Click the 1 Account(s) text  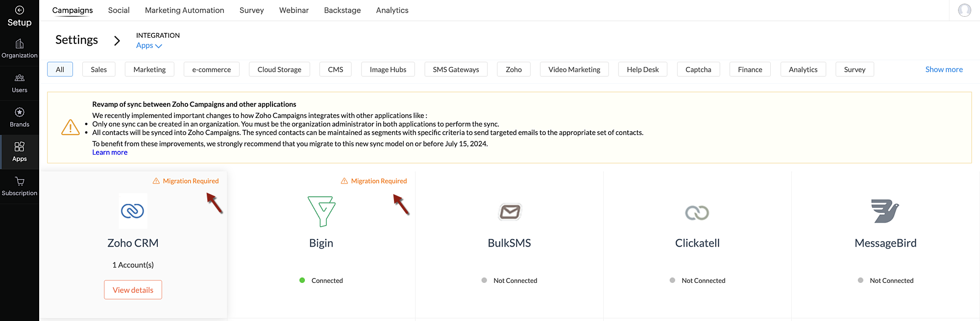(133, 265)
